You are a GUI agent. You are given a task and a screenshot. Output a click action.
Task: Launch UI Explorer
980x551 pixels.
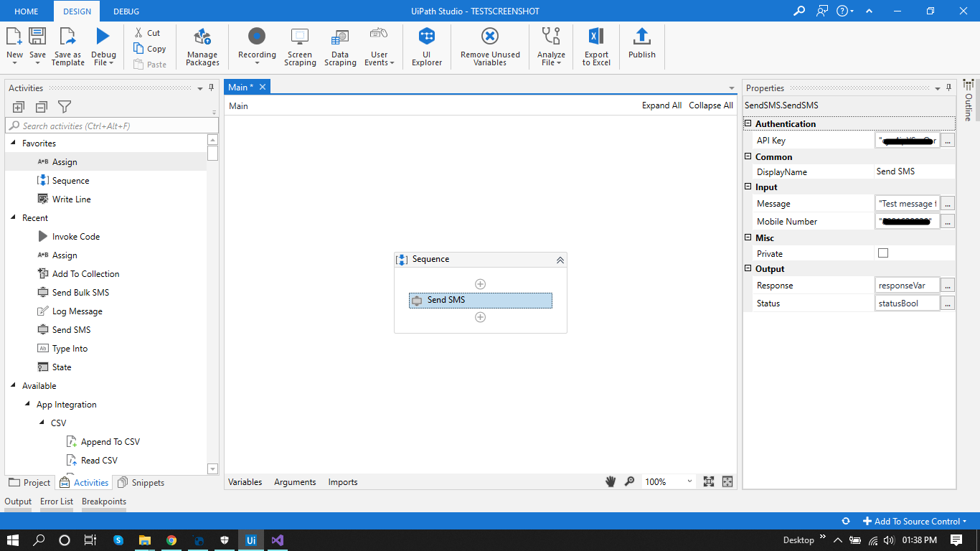point(427,47)
